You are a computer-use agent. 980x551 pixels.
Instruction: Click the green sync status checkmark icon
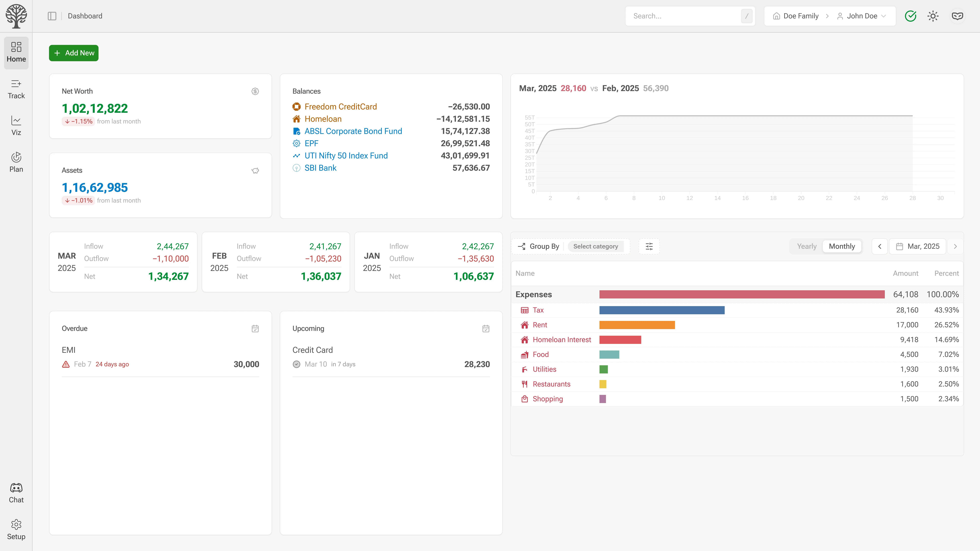point(910,16)
